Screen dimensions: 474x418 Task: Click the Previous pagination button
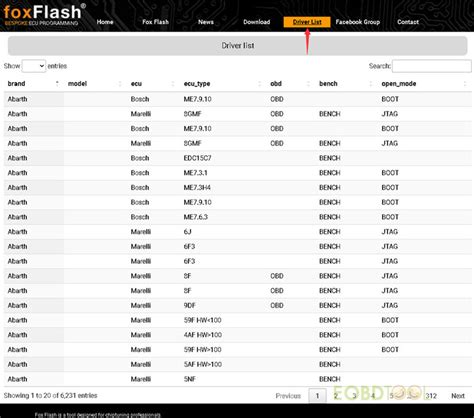click(x=288, y=396)
